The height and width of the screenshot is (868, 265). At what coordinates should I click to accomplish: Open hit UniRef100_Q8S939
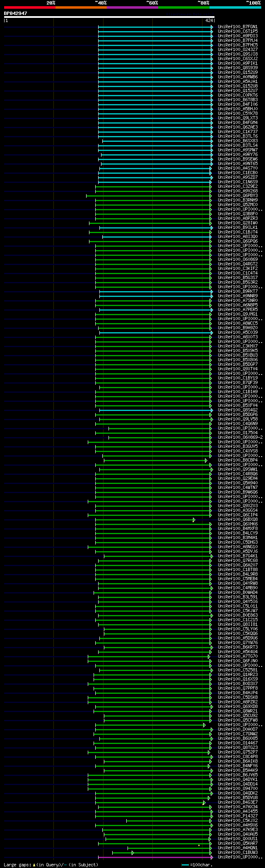point(238,68)
